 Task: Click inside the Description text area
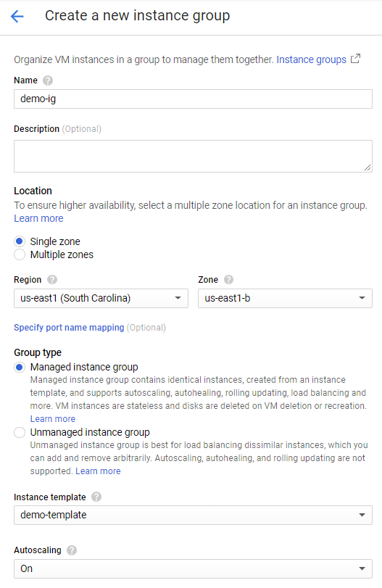pos(193,157)
